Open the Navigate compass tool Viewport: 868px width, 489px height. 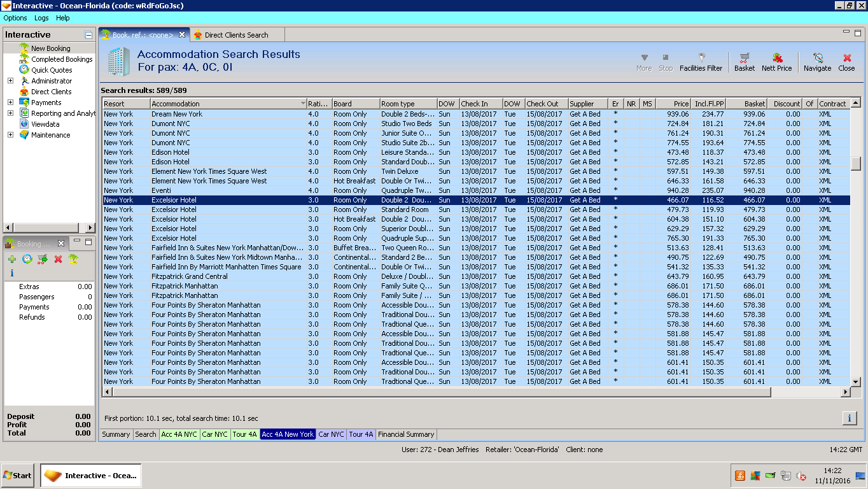click(x=817, y=62)
